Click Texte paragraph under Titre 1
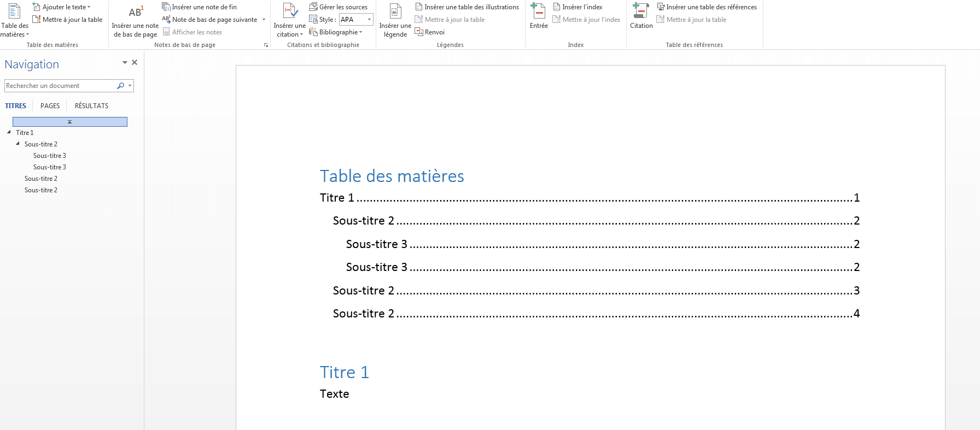The image size is (980, 430). tap(334, 394)
